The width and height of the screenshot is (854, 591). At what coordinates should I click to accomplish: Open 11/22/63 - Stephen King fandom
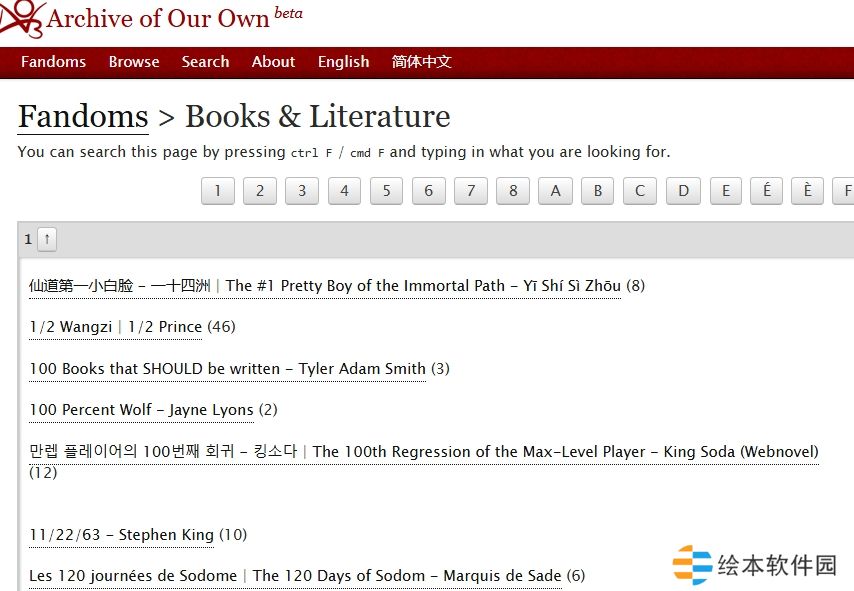click(121, 535)
